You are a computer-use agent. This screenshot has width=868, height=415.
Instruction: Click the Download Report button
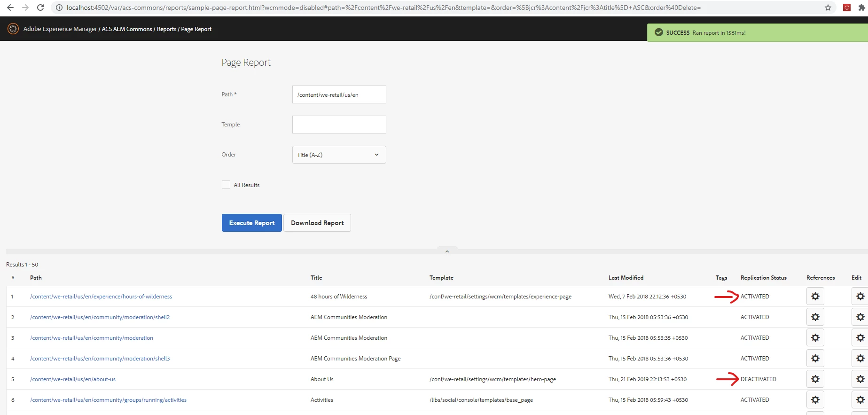(x=317, y=223)
